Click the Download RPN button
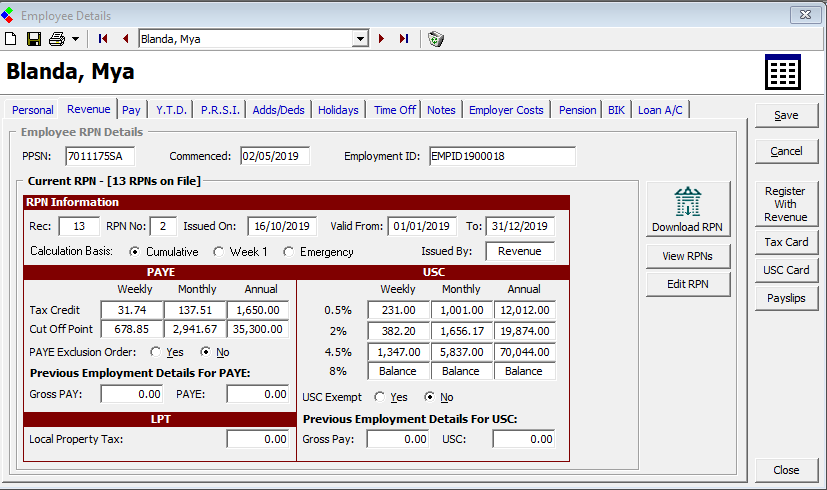The image size is (827, 490). [688, 209]
